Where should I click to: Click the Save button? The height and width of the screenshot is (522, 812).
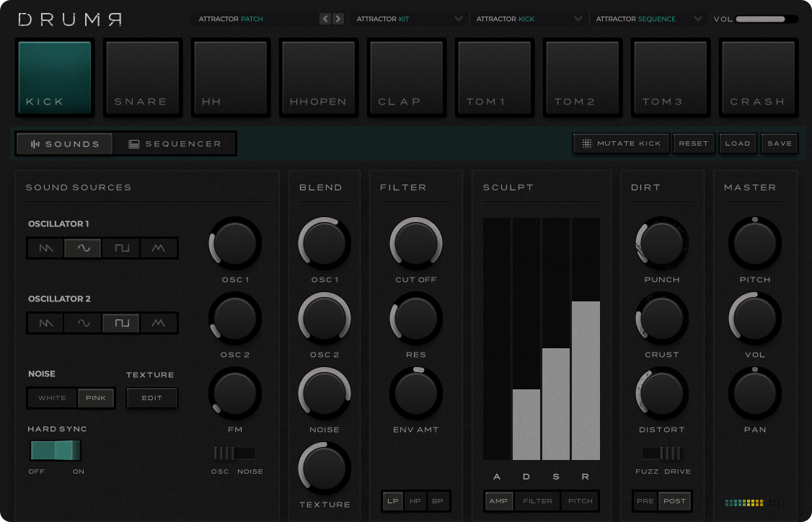(780, 143)
